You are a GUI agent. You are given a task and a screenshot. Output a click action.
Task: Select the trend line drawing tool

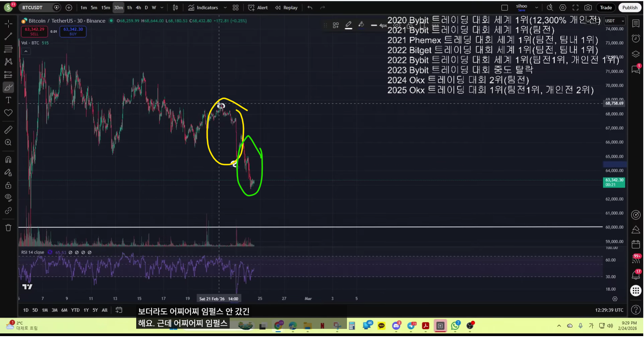pyautogui.click(x=8, y=37)
